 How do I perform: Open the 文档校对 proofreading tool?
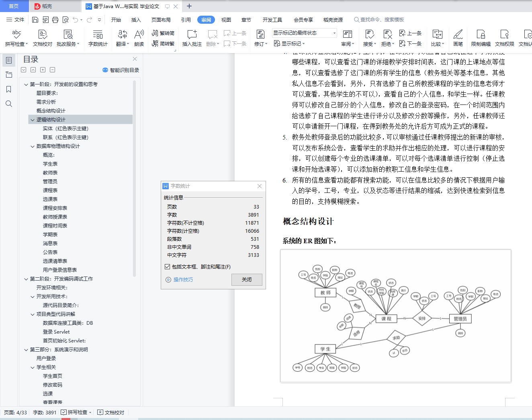[43, 38]
